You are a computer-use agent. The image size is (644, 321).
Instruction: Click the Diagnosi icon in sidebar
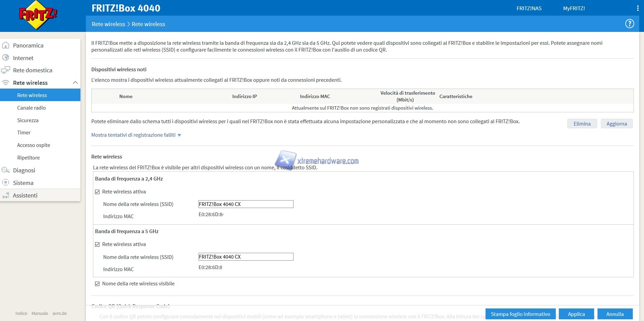pyautogui.click(x=6, y=170)
